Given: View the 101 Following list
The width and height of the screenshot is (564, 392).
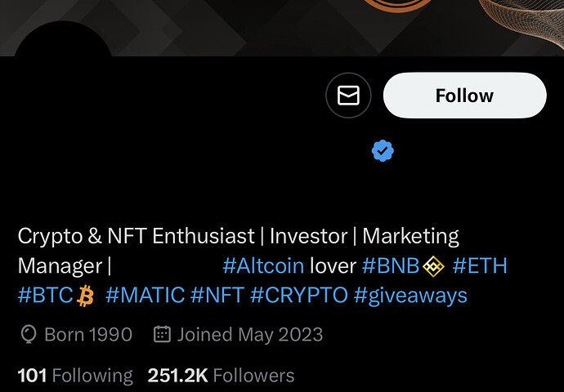Looking at the screenshot, I should pos(75,376).
